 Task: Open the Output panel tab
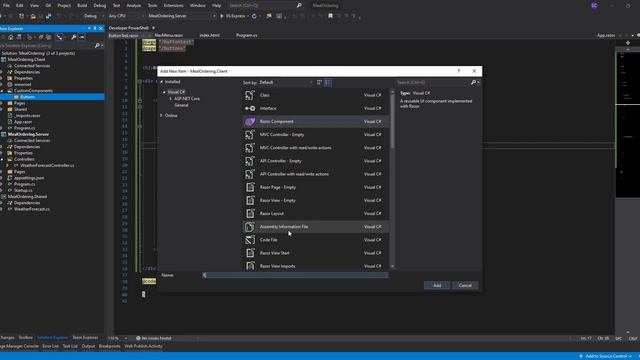tap(88, 346)
